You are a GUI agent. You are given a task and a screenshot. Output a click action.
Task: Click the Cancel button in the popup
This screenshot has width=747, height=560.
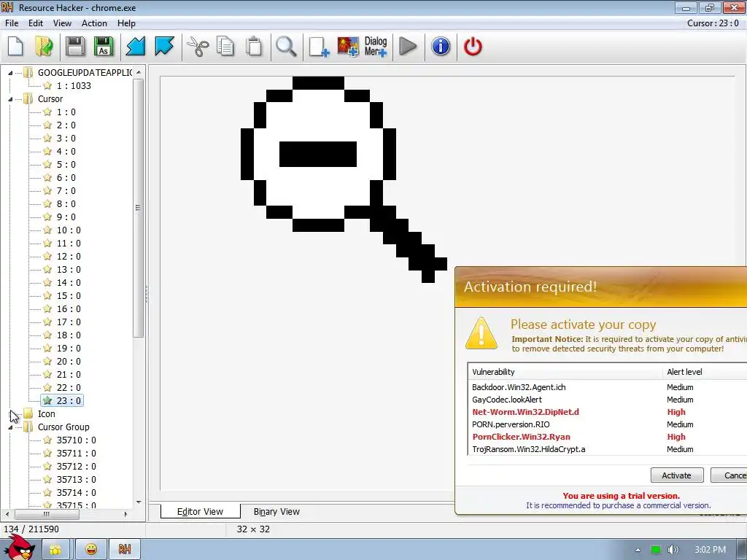click(729, 475)
